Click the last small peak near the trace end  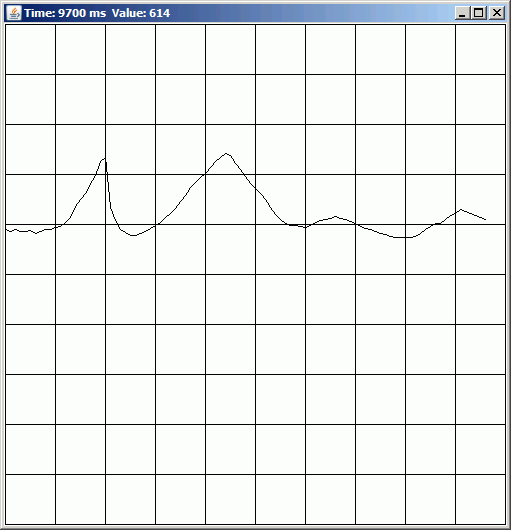pos(461,210)
